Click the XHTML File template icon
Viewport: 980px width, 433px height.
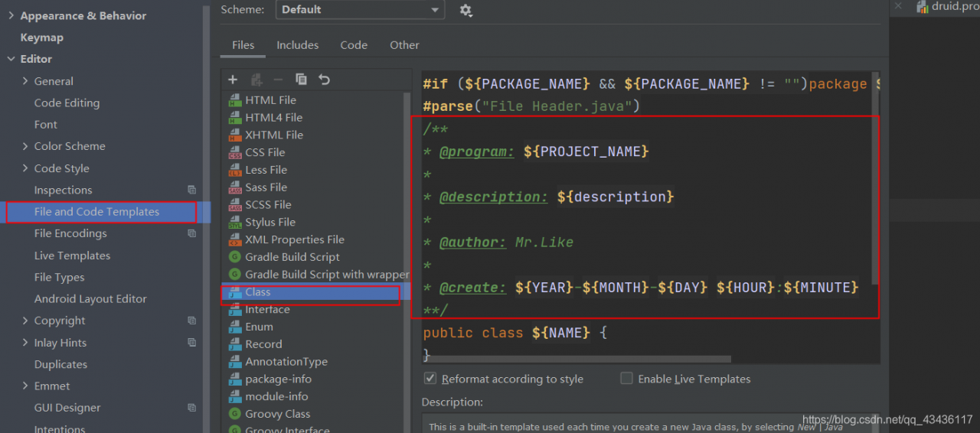pyautogui.click(x=235, y=135)
